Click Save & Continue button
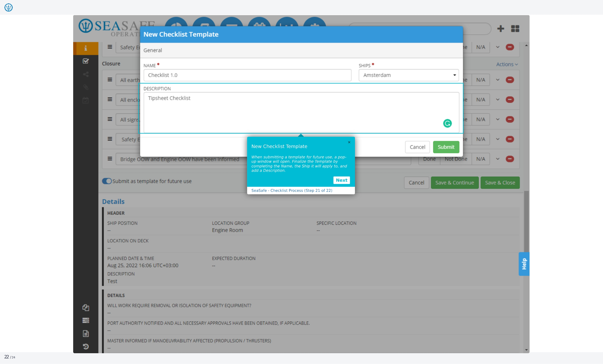This screenshot has height=364, width=603. (454, 183)
